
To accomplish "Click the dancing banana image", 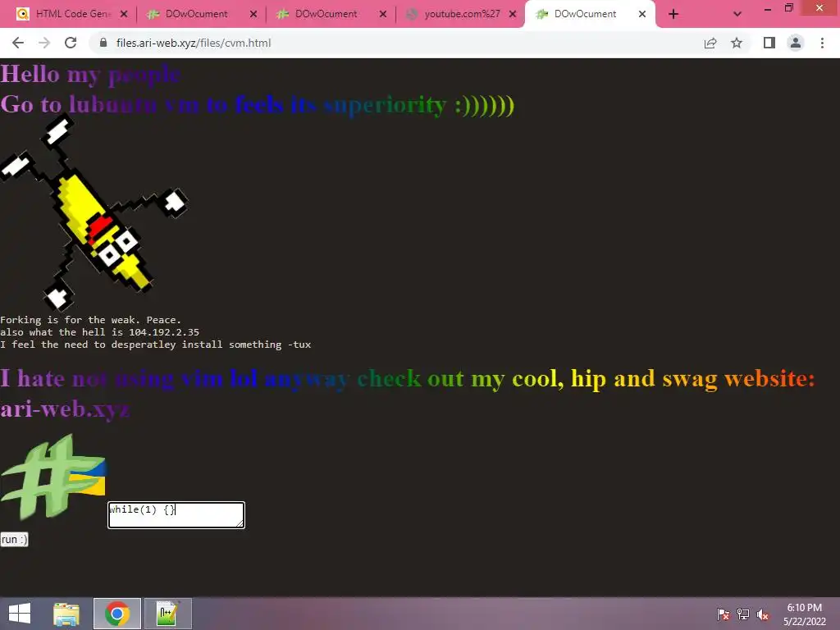I will (94, 212).
